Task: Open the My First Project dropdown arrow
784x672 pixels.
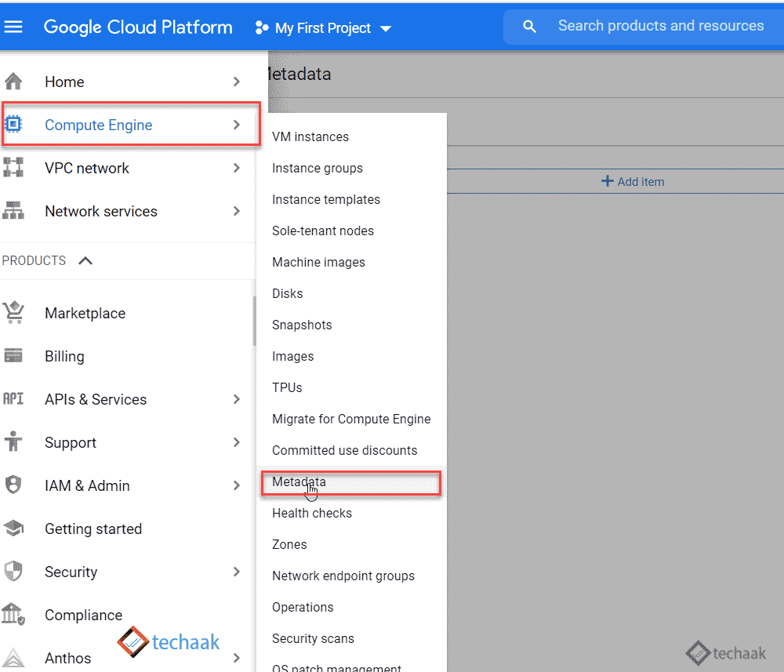Action: pyautogui.click(x=386, y=28)
